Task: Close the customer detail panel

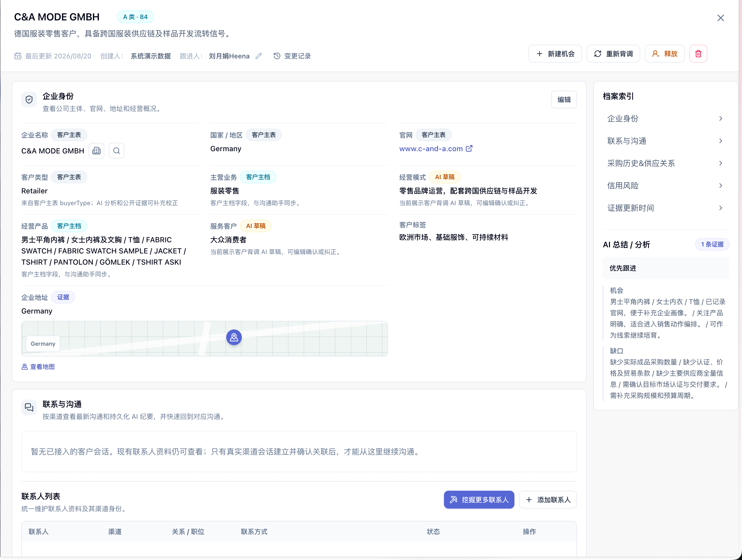Action: [x=720, y=18]
